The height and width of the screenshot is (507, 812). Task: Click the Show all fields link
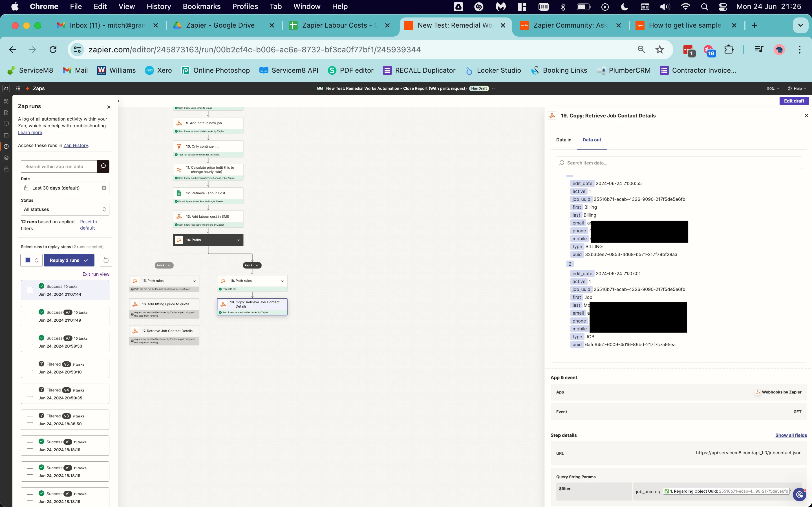pos(791,435)
